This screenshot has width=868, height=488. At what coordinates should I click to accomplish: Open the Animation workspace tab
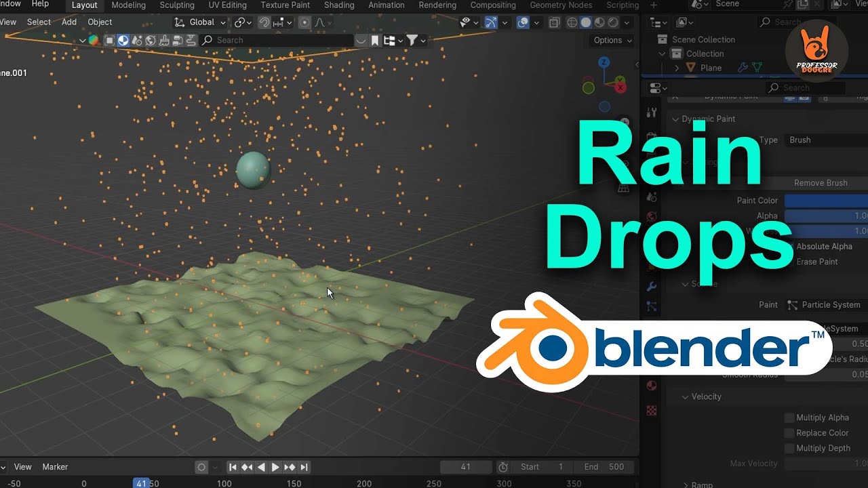[x=386, y=5]
